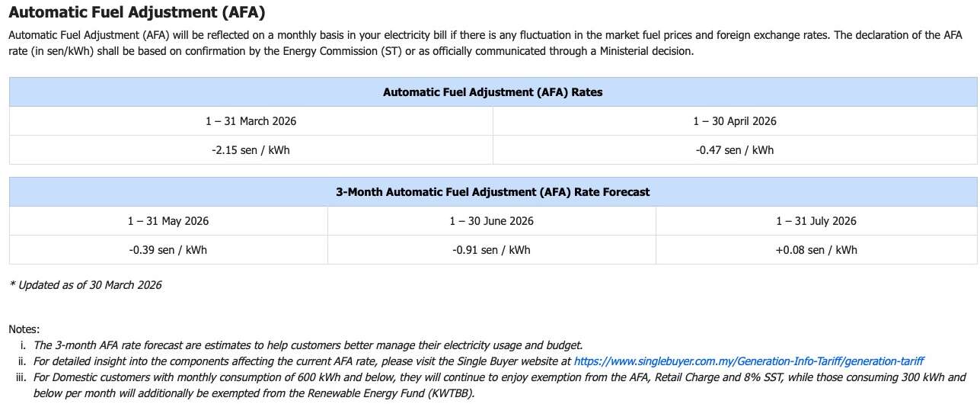The width and height of the screenshot is (980, 404).
Task: Click the -0.91 sen / kWh forecast rate
Action: click(491, 250)
